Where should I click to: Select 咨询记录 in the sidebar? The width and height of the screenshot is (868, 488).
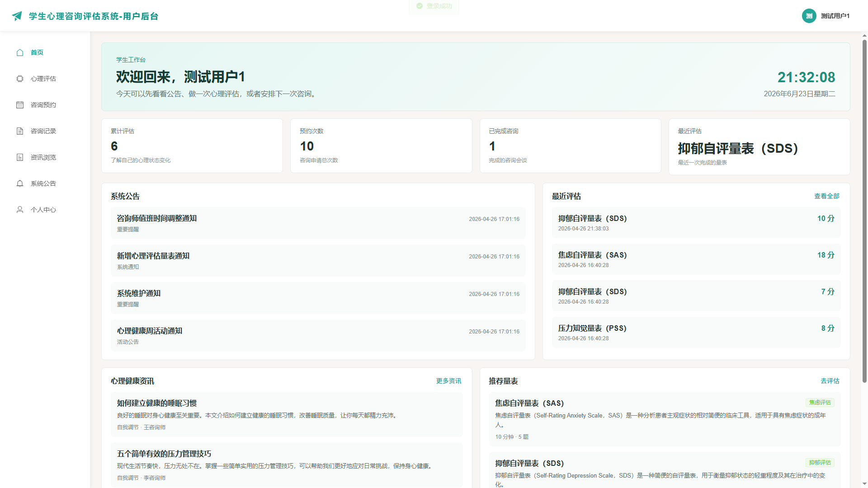(x=45, y=131)
